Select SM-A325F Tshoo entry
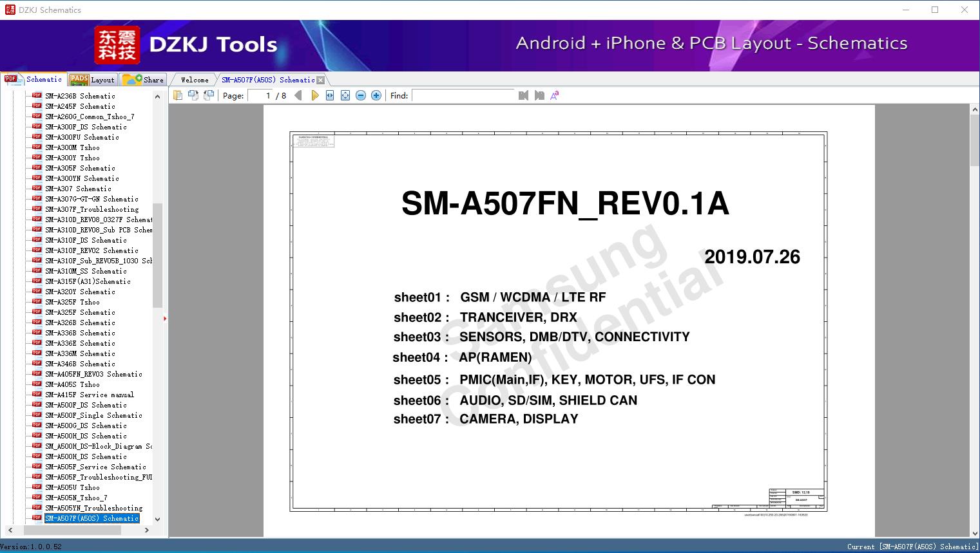Image resolution: width=980 pixels, height=553 pixels. coord(72,302)
